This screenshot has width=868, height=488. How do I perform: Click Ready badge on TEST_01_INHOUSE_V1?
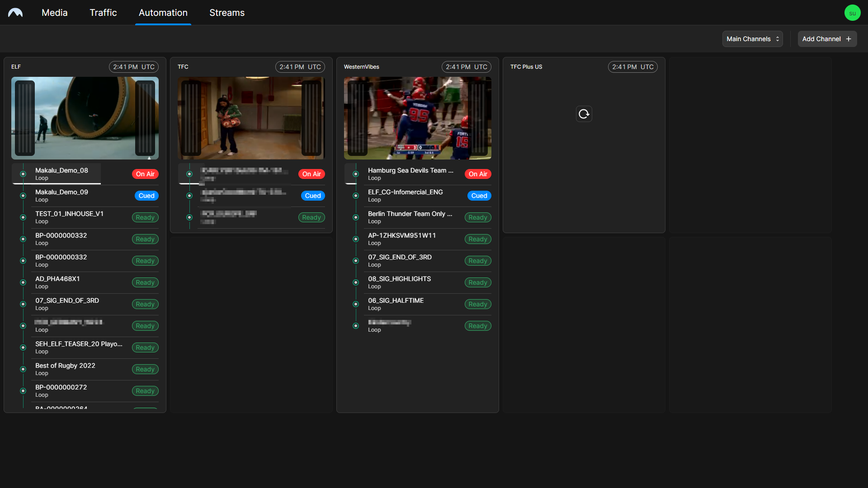pyautogui.click(x=145, y=217)
